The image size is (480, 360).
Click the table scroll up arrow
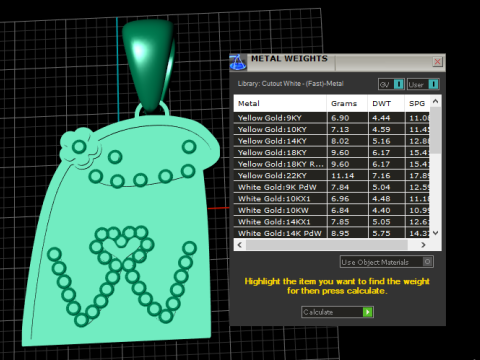[435, 101]
